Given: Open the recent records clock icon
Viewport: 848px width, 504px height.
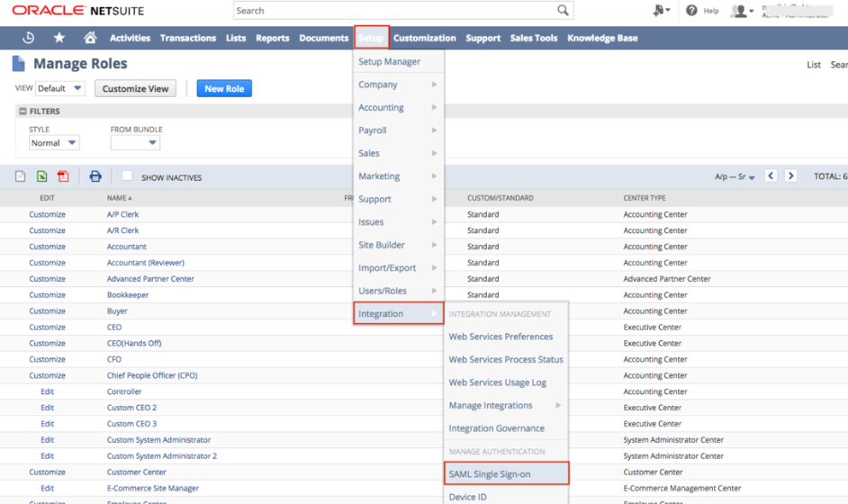Looking at the screenshot, I should pos(29,38).
